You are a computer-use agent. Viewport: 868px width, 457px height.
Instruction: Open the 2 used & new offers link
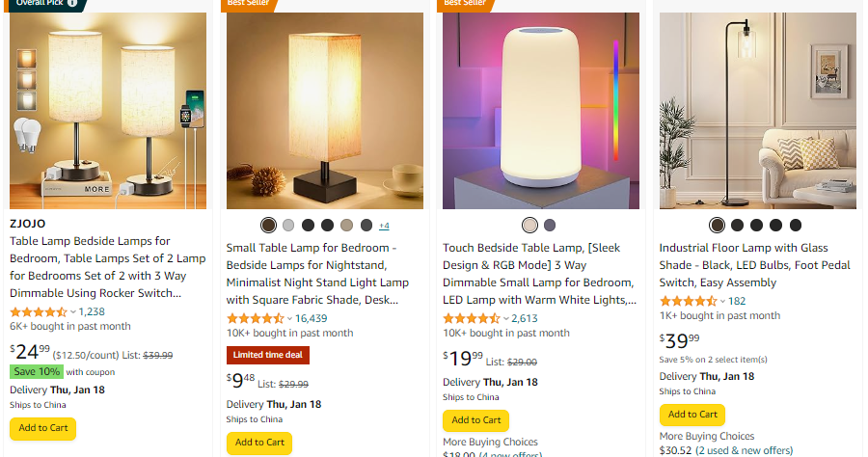pos(744,450)
